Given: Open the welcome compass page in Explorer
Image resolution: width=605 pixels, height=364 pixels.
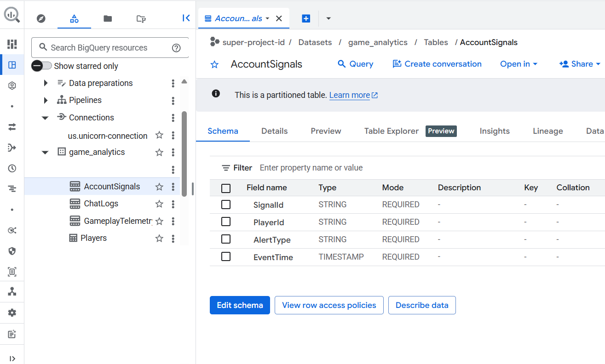Looking at the screenshot, I should tap(41, 18).
